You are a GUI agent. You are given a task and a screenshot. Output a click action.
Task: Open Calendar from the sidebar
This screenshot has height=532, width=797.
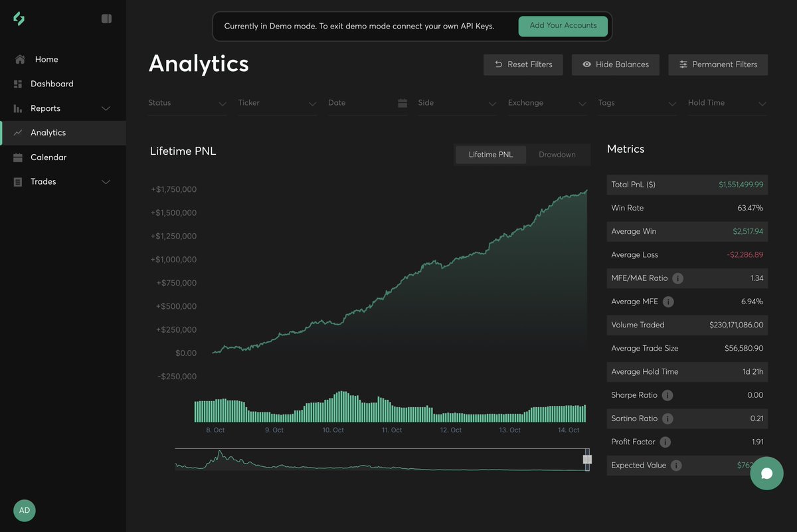tap(62, 157)
